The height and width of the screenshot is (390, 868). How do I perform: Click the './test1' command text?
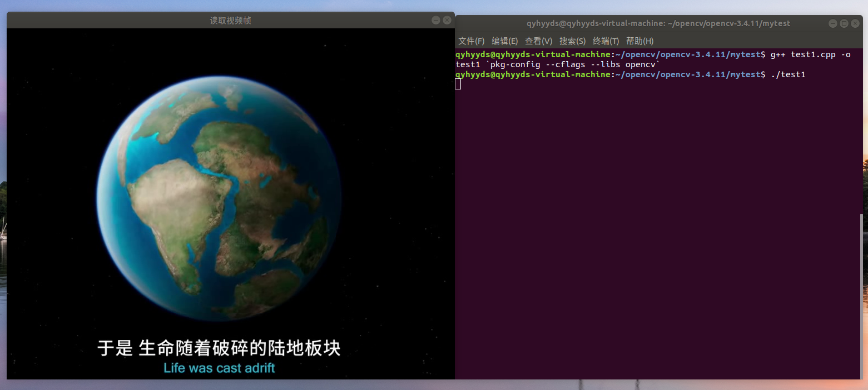[788, 74]
